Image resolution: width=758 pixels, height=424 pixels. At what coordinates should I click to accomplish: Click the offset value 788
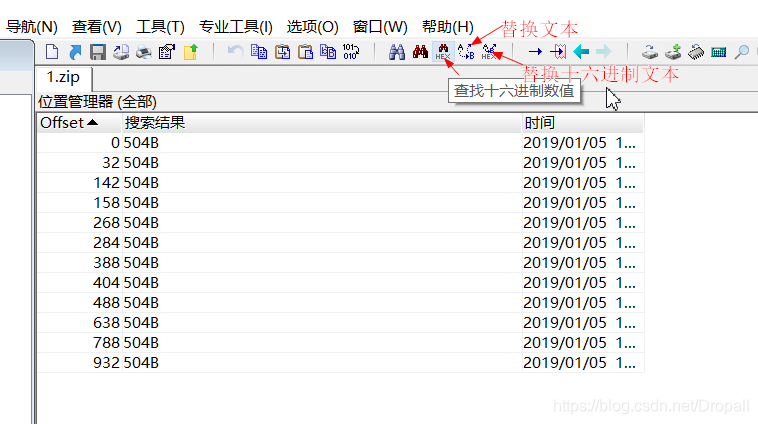pos(106,342)
